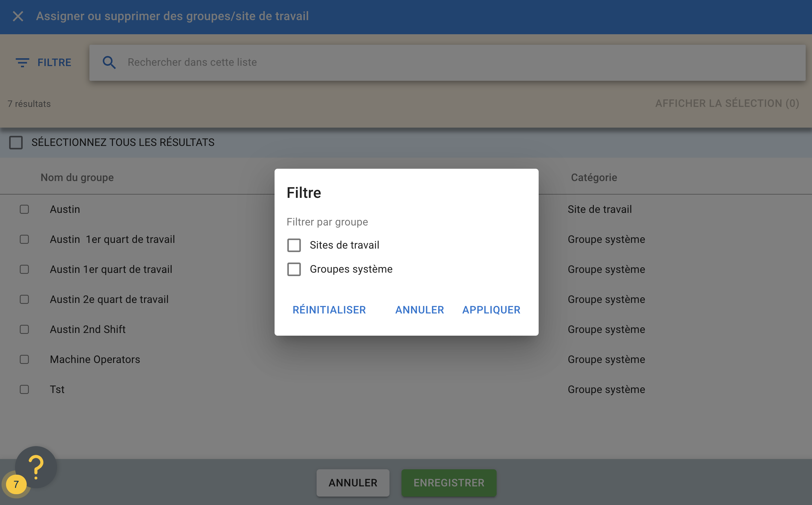Select checkbox for the Tst group

click(24, 390)
